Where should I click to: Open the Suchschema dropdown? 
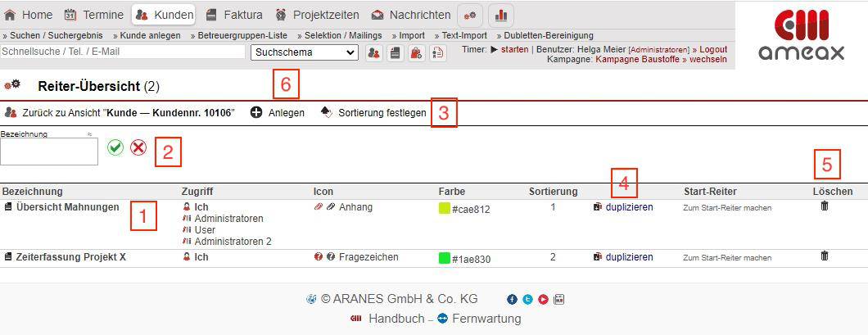click(x=304, y=52)
